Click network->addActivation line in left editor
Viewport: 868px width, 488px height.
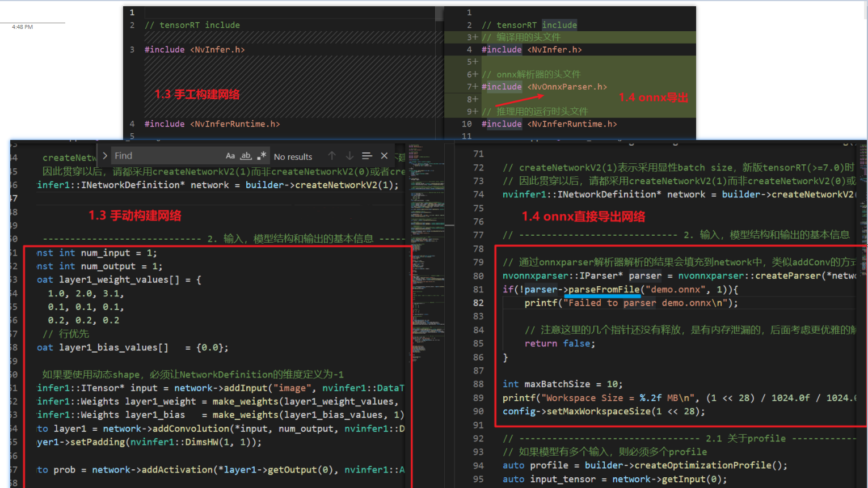[x=221, y=470]
